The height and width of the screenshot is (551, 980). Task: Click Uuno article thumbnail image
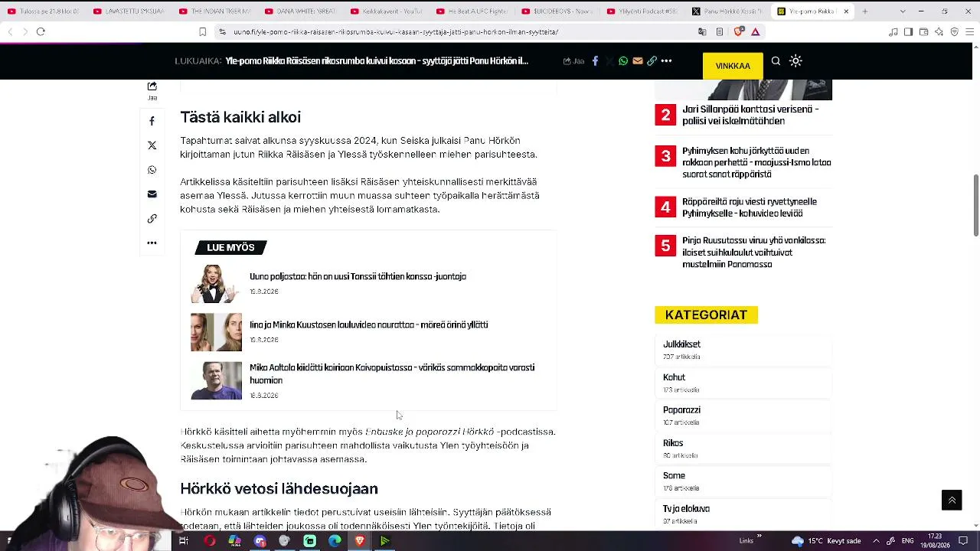pos(216,284)
